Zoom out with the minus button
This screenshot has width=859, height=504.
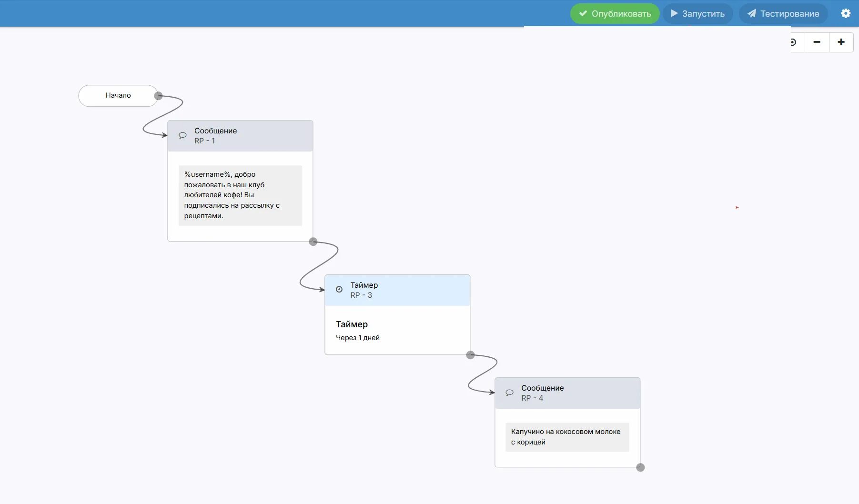(817, 42)
